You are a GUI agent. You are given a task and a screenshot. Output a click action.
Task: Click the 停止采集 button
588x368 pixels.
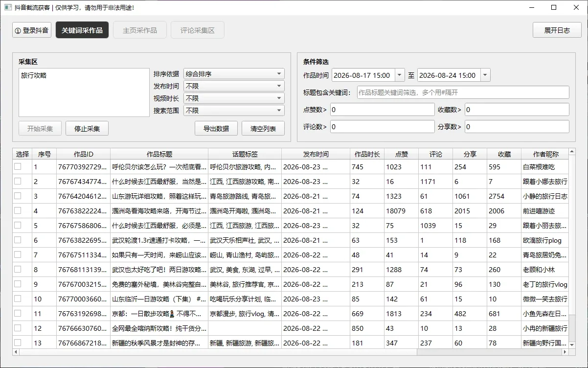click(87, 129)
